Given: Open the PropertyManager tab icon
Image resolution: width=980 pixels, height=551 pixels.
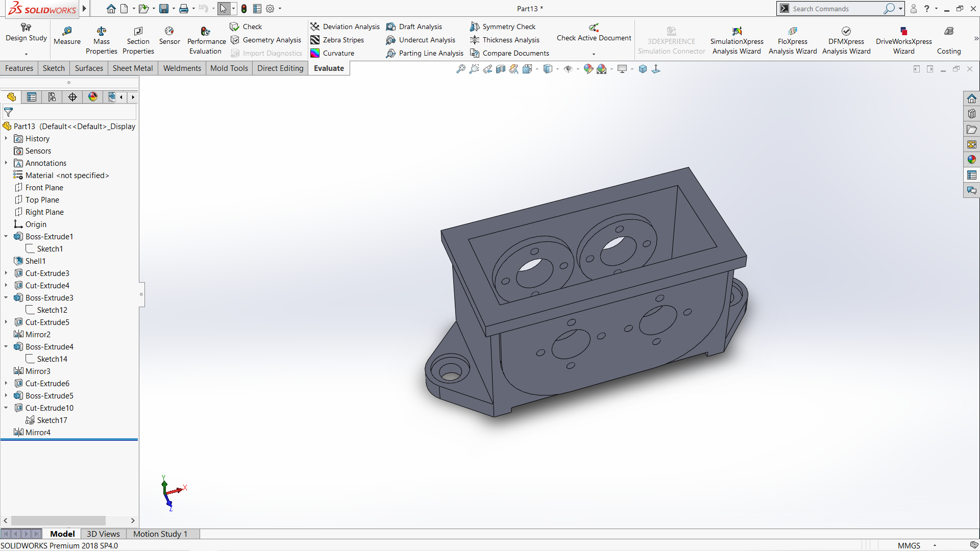Looking at the screenshot, I should 32,97.
